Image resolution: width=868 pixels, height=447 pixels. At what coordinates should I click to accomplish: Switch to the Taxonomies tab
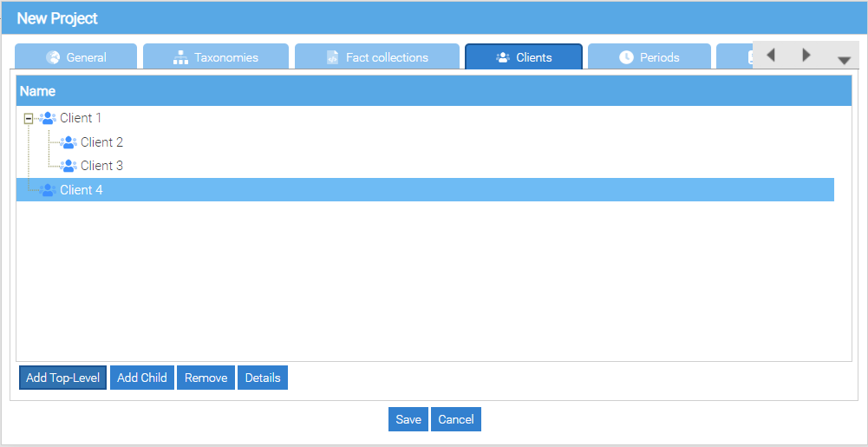tap(216, 57)
